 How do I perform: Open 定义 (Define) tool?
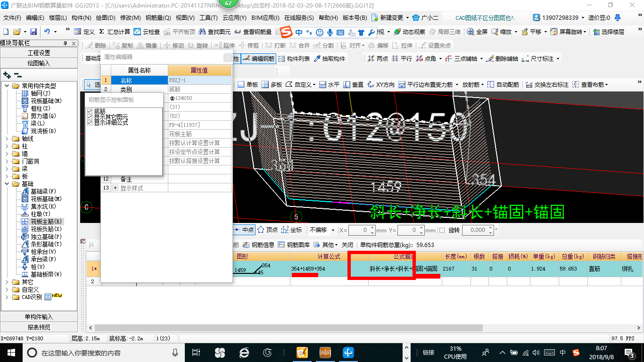click(x=85, y=32)
